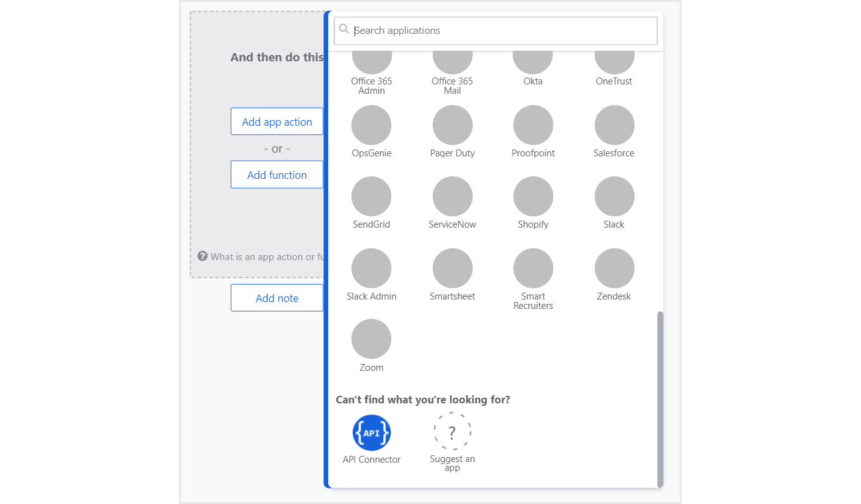
Task: Click the Add function button
Action: (277, 174)
